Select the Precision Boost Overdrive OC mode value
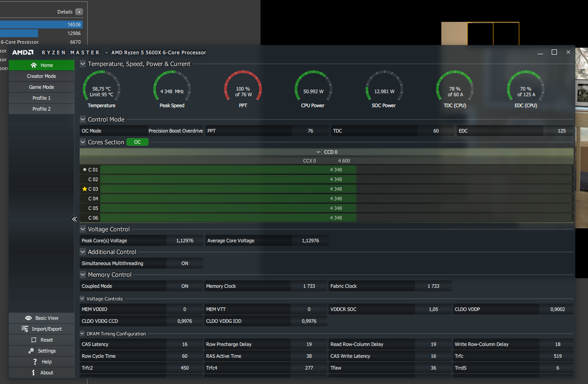588x384 pixels. click(x=176, y=131)
